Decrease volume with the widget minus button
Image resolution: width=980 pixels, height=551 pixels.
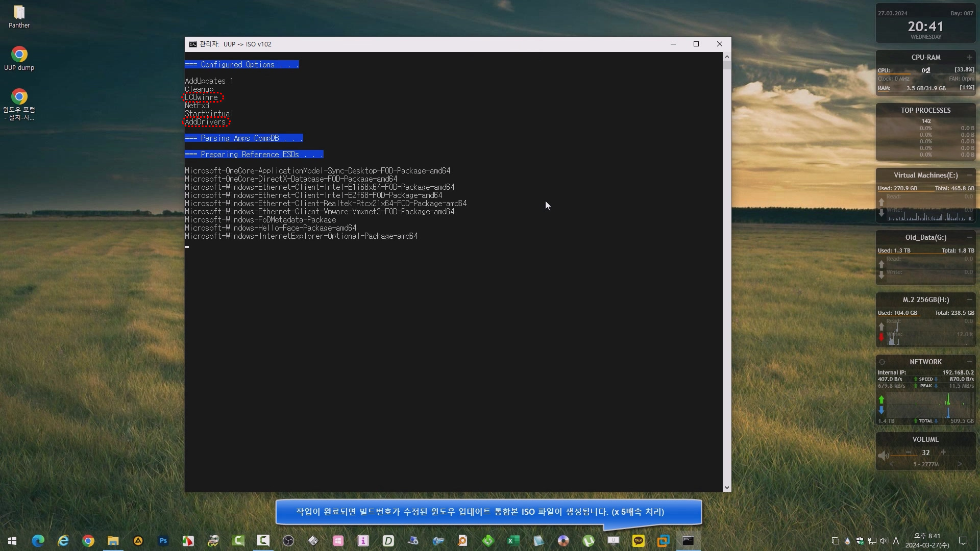coord(909,453)
